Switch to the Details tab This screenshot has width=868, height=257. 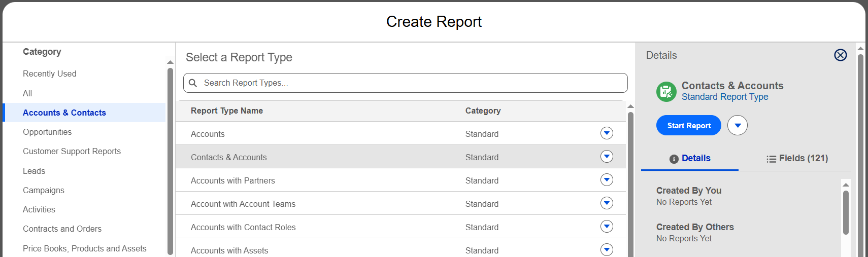coord(690,159)
